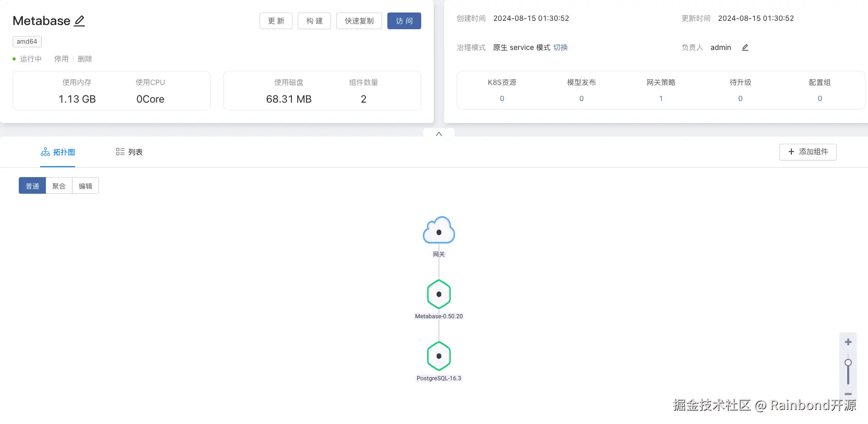Collapse the app info panel chevron
The width and height of the screenshot is (868, 424).
pyautogui.click(x=439, y=134)
